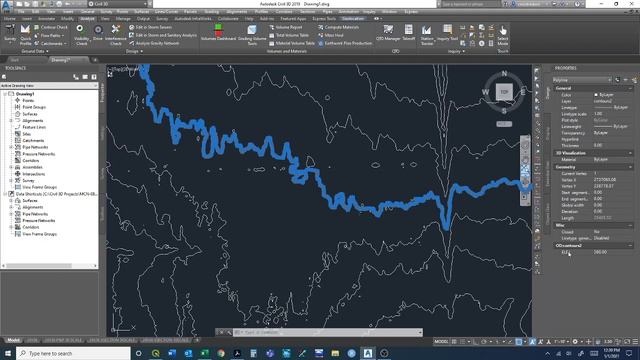640x360 pixels.
Task: Switch to the Insert ribbon tab
Action: 27,19
